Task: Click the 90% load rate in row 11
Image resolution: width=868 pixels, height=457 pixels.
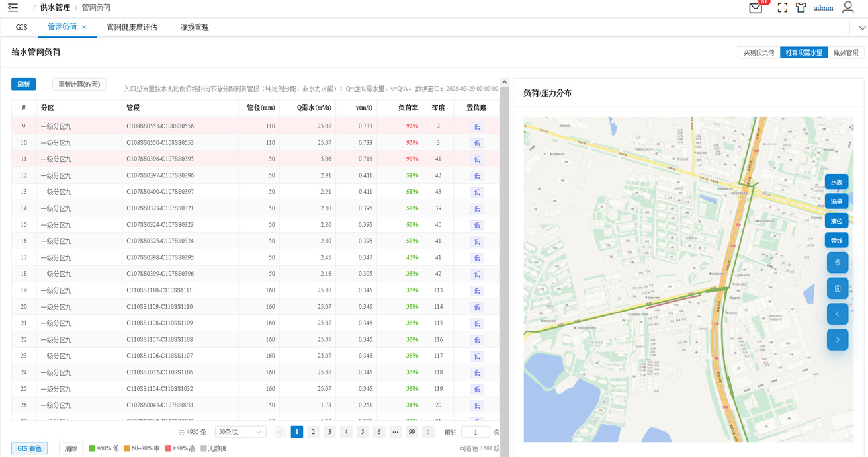Action: 412,159
